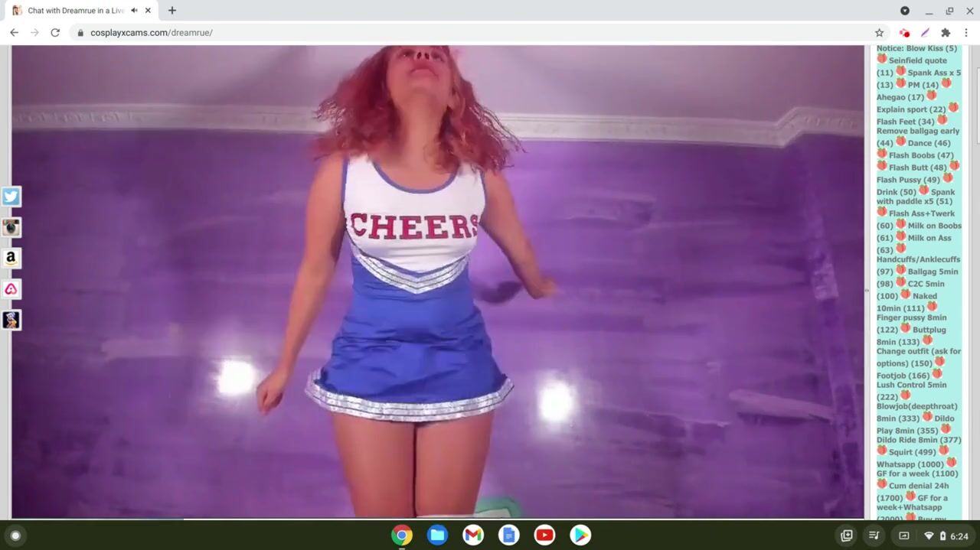Click the avatar icon at the bottom of the sidebar
Image resolution: width=980 pixels, height=550 pixels.
pos(11,320)
